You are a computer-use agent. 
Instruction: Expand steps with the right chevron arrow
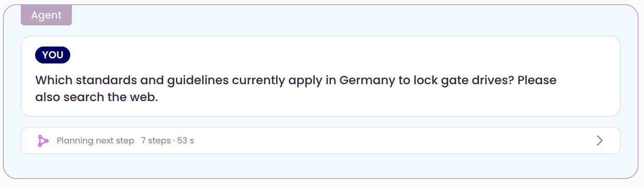(599, 141)
